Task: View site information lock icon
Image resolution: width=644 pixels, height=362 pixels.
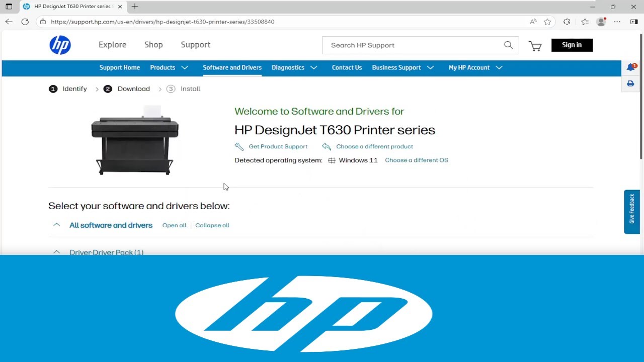Action: (x=43, y=22)
